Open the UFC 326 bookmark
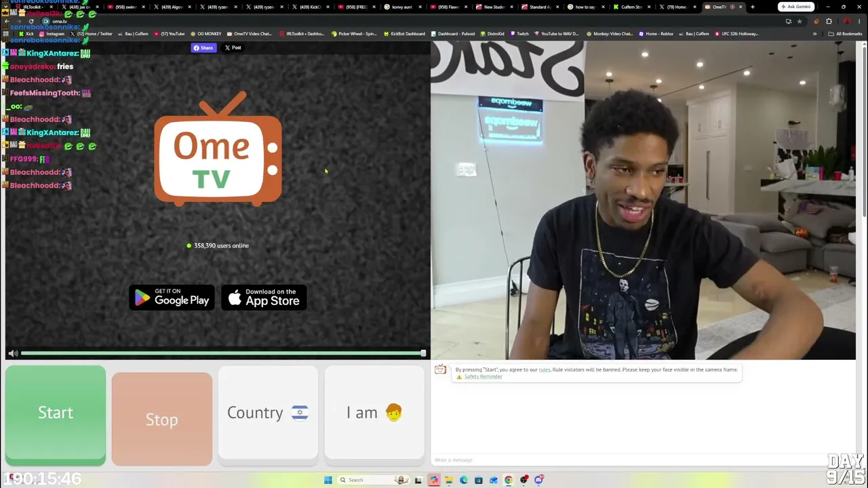The width and height of the screenshot is (868, 488). [737, 34]
